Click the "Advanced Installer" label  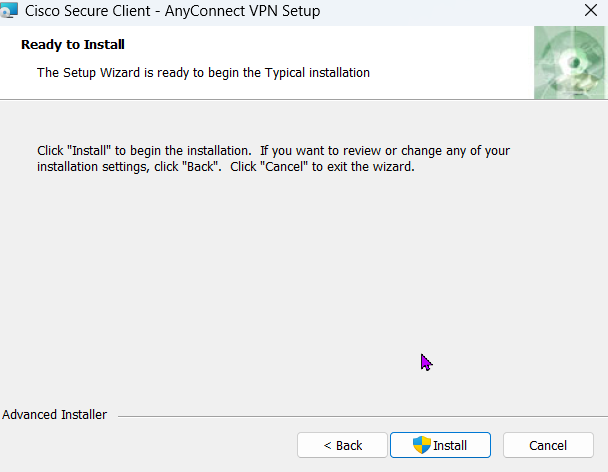(55, 415)
